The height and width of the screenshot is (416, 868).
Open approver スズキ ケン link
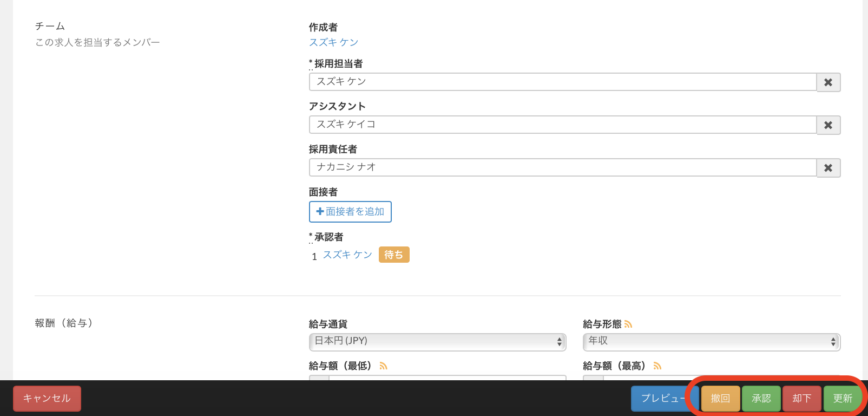[347, 255]
